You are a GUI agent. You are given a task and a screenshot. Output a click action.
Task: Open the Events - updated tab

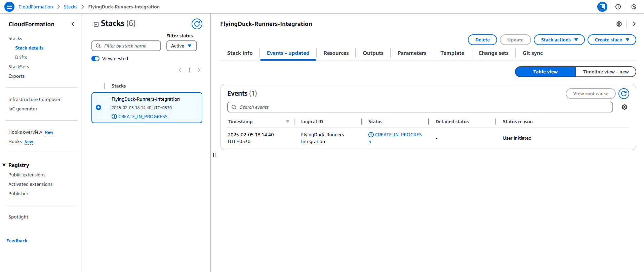tap(288, 53)
